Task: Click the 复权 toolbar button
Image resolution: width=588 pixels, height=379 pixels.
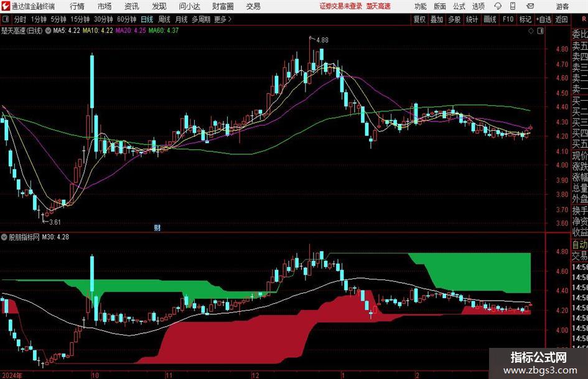Action: 419,19
